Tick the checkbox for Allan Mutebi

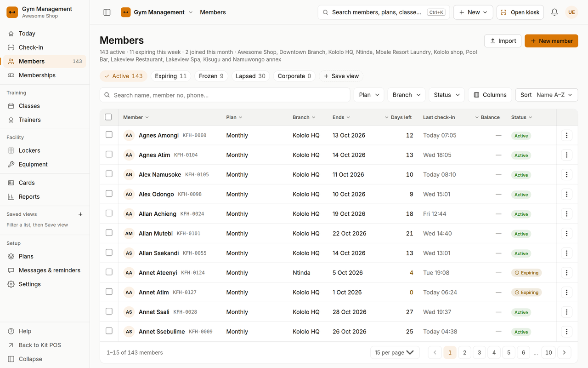(109, 233)
